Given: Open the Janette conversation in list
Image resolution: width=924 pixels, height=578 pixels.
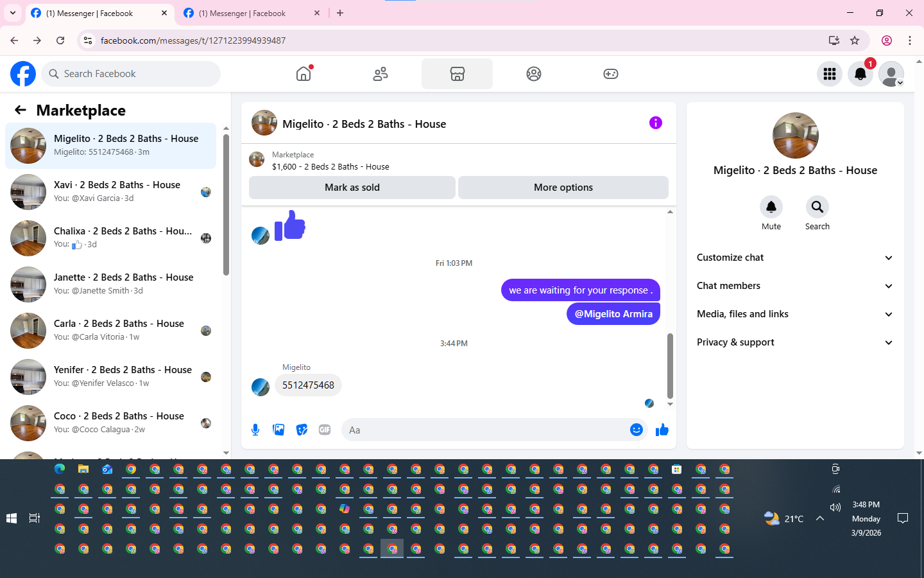Looking at the screenshot, I should pyautogui.click(x=110, y=285).
